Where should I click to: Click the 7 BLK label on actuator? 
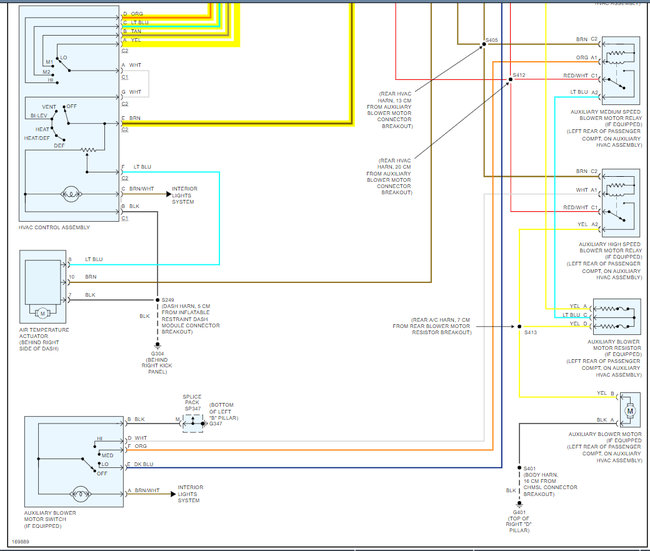(x=82, y=295)
